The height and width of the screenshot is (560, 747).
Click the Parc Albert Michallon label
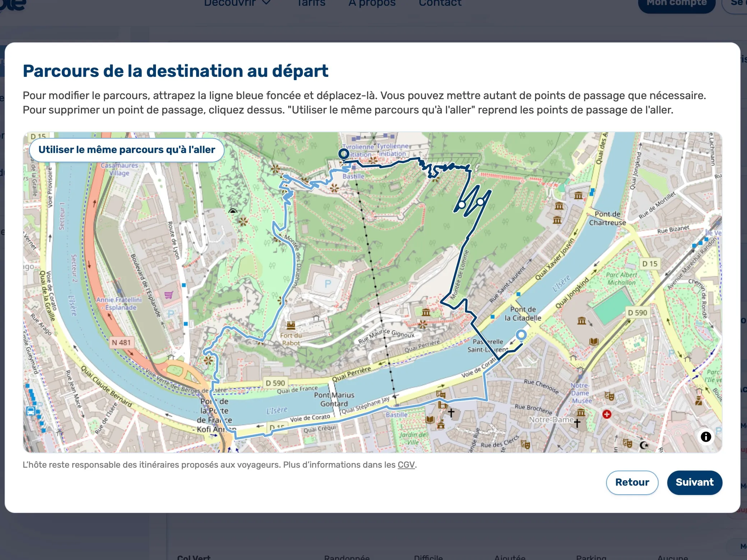(x=622, y=279)
